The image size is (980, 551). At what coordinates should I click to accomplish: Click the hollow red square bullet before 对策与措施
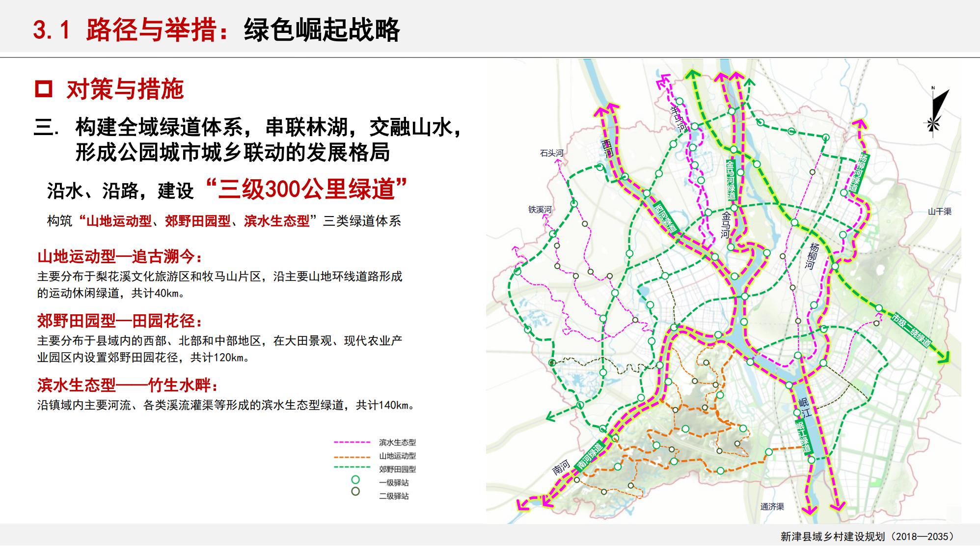pyautogui.click(x=43, y=89)
